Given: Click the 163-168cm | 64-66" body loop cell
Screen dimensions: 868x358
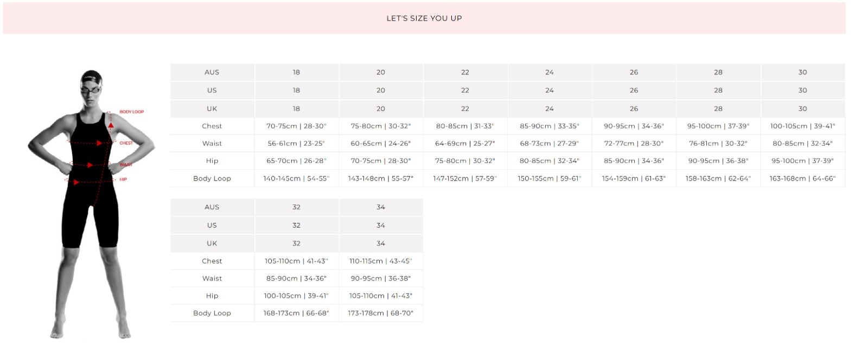Looking at the screenshot, I should [802, 178].
